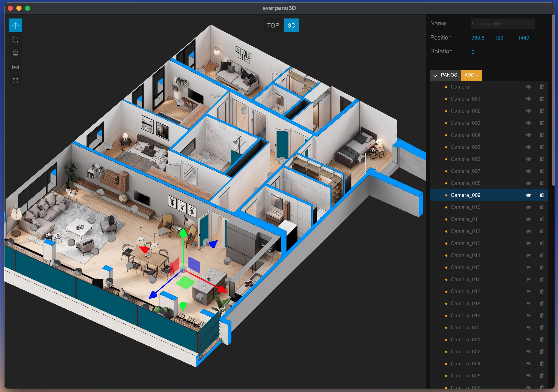
Task: Collapse the PANOS list chevron
Action: pos(435,75)
